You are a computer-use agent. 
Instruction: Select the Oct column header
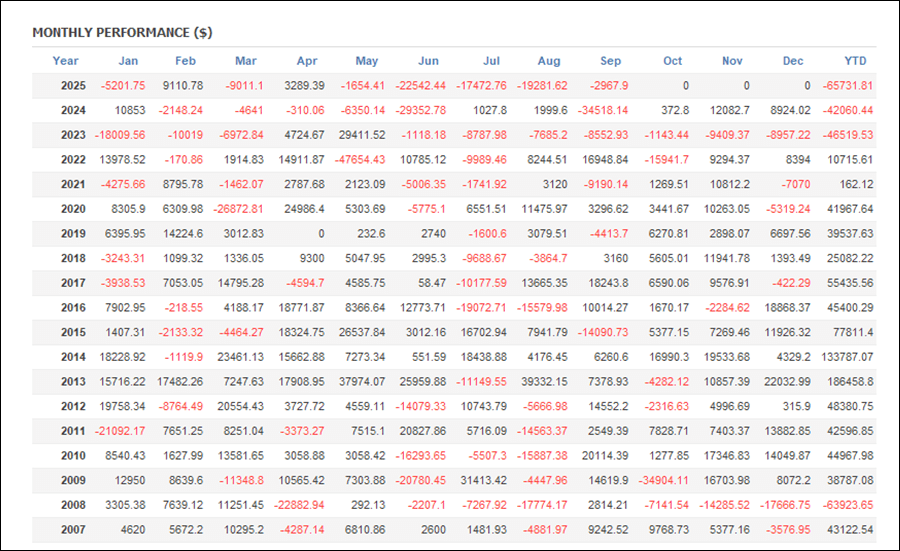672,61
